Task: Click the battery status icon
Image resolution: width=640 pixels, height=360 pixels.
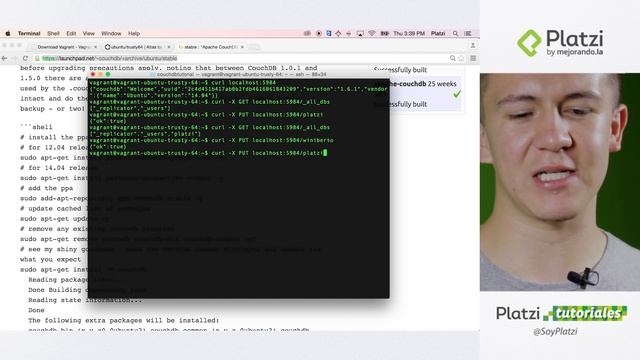Action: tap(384, 33)
